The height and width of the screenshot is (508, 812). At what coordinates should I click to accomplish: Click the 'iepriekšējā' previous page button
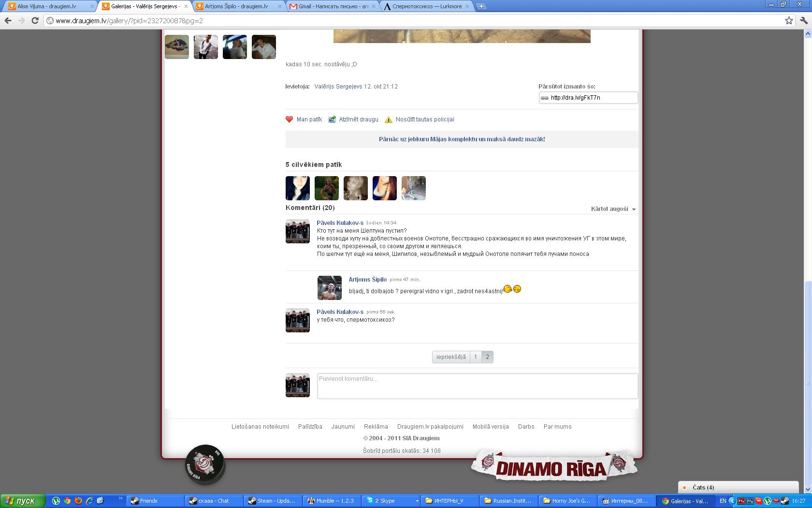(x=451, y=357)
